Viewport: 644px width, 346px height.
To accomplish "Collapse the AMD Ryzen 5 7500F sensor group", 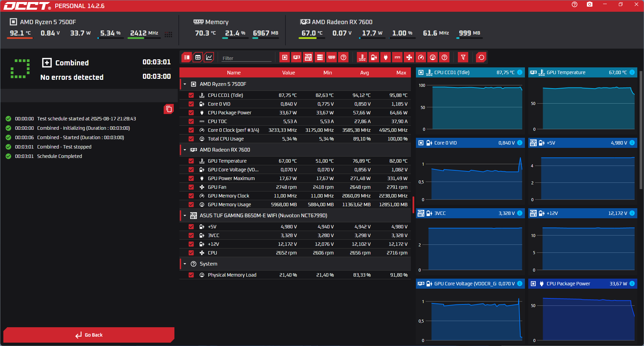I will [185, 84].
